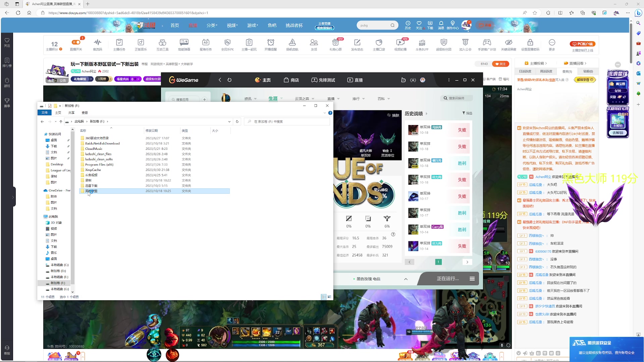The width and height of the screenshot is (644, 362).
Task: Open 视频轮播 video carousel icon
Action: [x=400, y=42]
